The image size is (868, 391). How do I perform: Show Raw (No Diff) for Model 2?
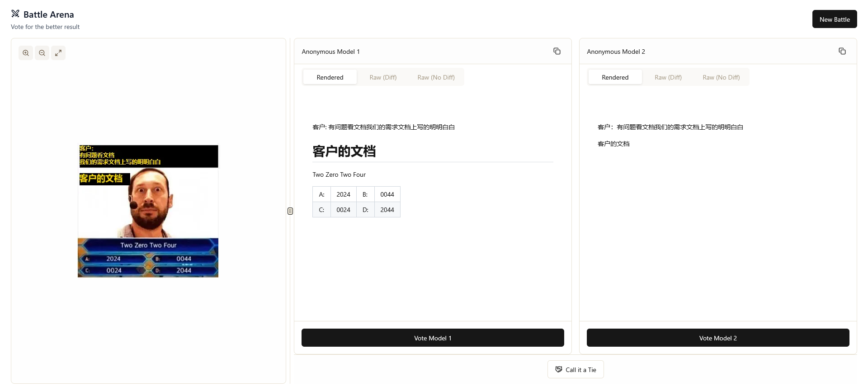(721, 77)
